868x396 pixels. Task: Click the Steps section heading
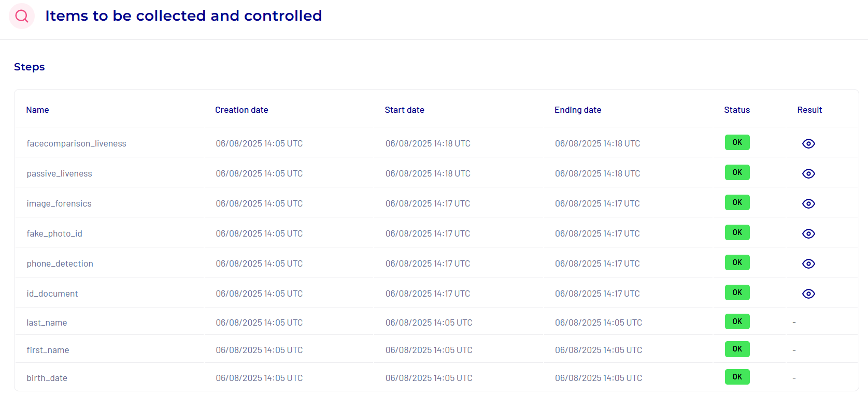[30, 67]
